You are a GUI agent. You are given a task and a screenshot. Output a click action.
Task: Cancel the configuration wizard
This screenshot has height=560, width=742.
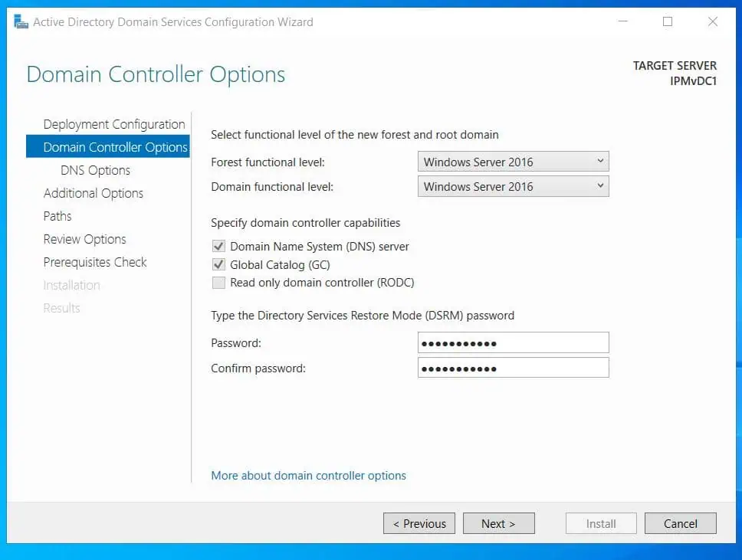[681, 523]
